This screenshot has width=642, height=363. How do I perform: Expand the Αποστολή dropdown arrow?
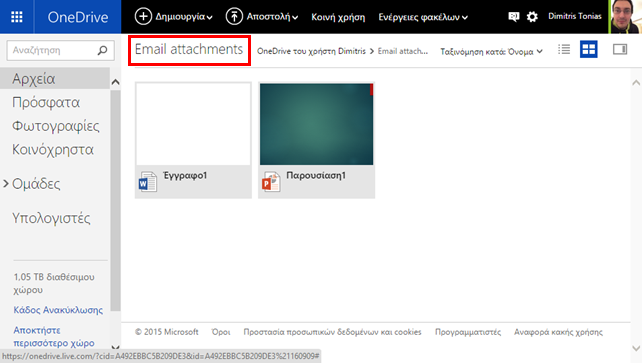295,18
